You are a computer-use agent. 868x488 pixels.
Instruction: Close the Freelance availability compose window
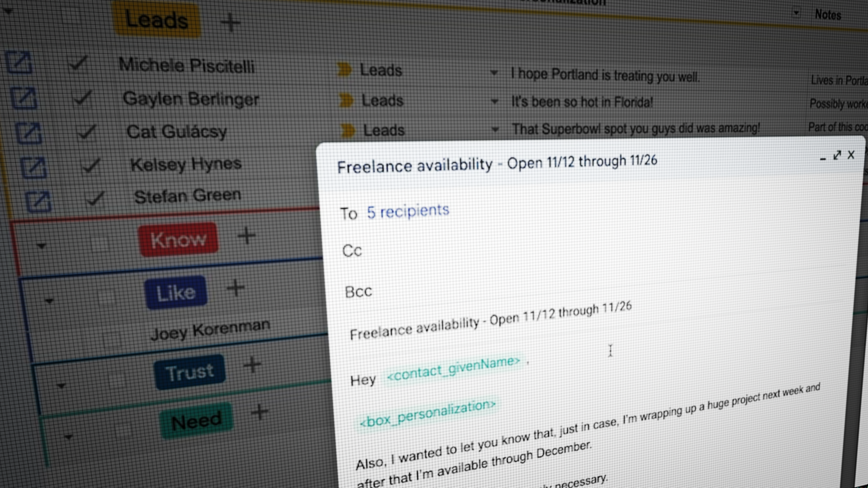click(851, 155)
